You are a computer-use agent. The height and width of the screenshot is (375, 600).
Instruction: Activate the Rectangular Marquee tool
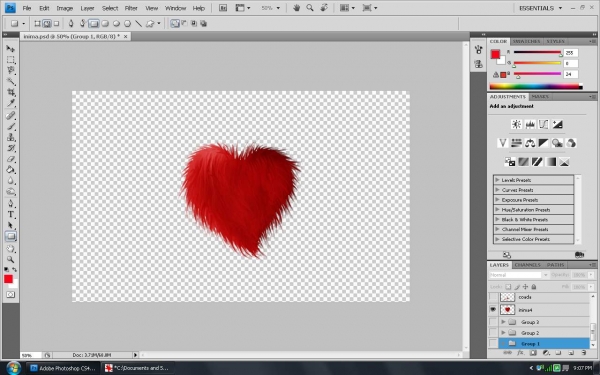(11, 60)
